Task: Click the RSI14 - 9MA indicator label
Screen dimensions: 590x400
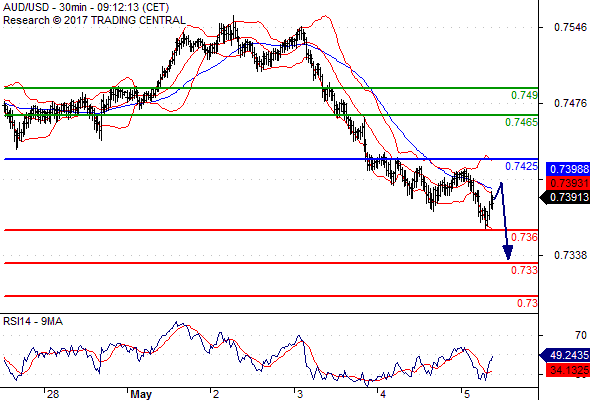Action: [x=33, y=321]
